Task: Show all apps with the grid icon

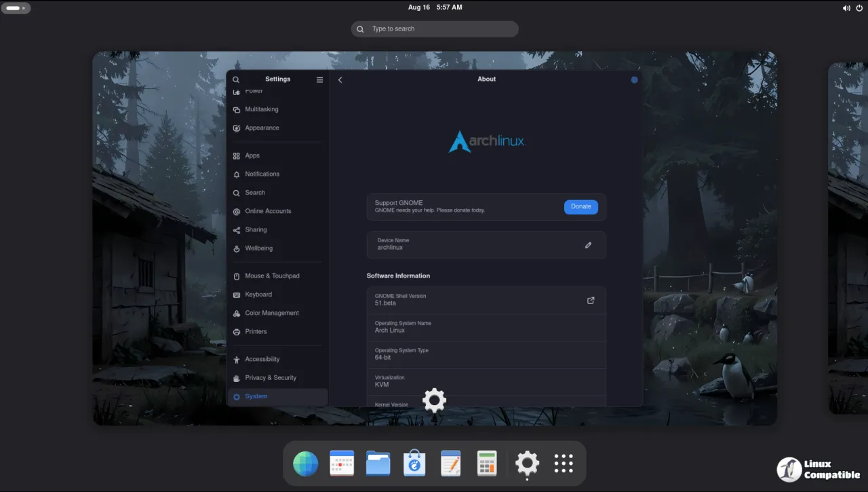Action: 564,463
